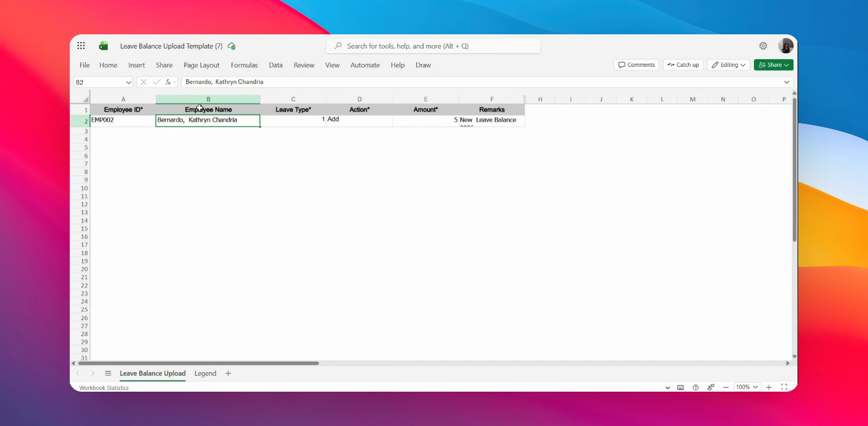Switch to the Legend sheet tab
This screenshot has height=426, width=868.
[205, 373]
